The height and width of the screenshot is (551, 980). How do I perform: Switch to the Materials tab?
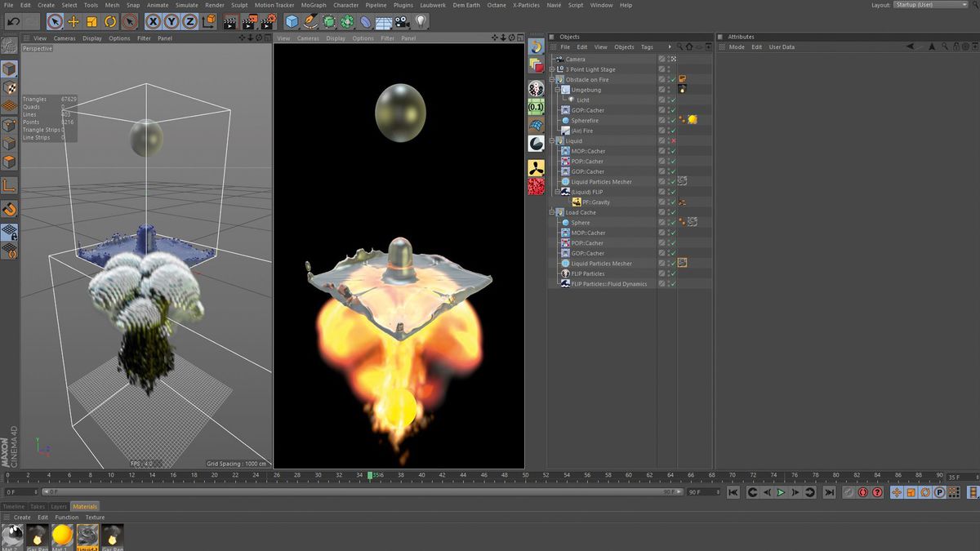[x=85, y=506]
